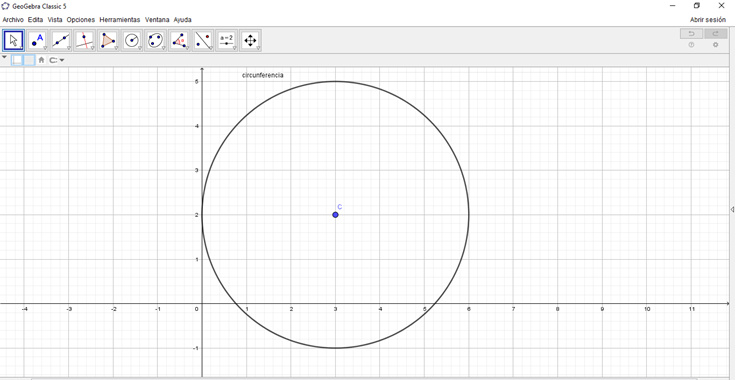Select the Move Graphics View tool
This screenshot has height=380, width=747.
(x=250, y=40)
